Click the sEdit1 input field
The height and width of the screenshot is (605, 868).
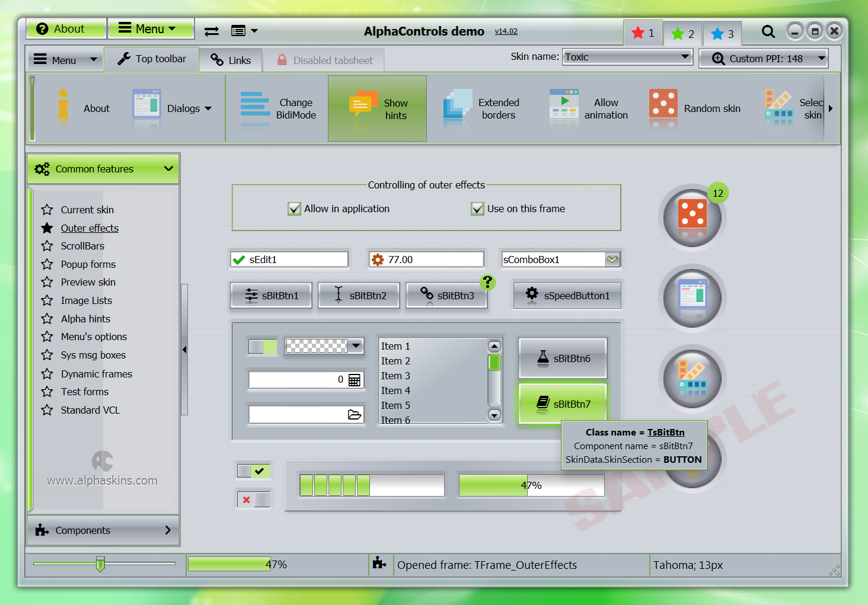coord(289,260)
